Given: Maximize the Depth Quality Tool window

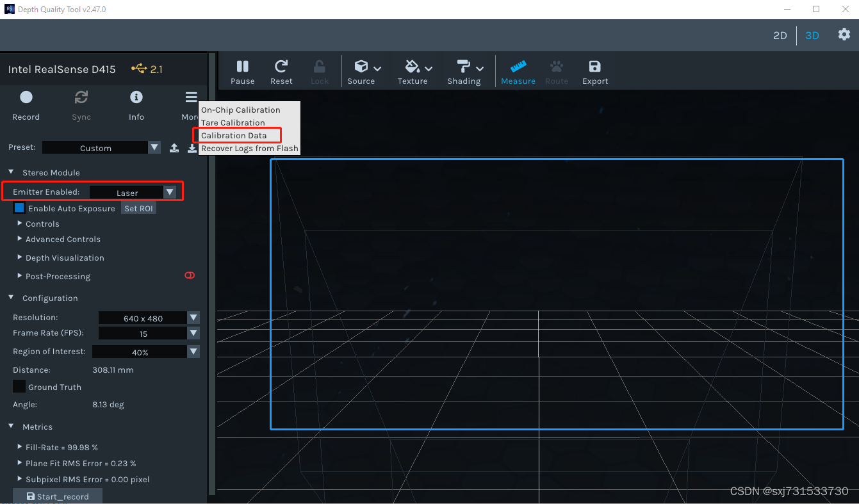Looking at the screenshot, I should pyautogui.click(x=816, y=9).
